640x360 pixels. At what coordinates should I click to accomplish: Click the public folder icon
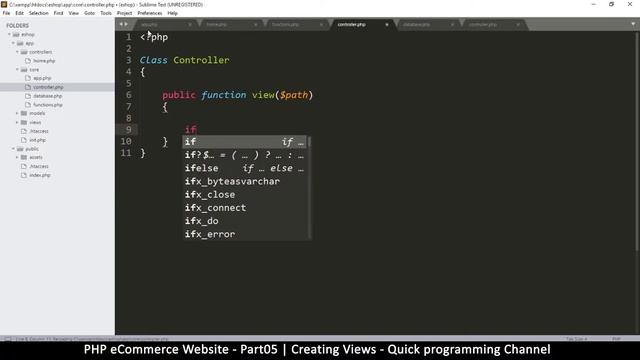[20, 149]
